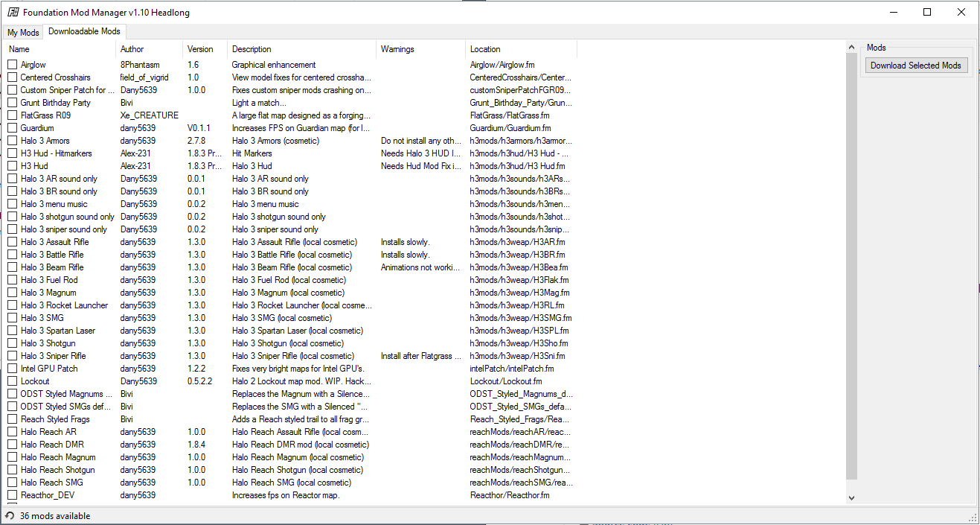Click the Warnings column header
The height and width of the screenshot is (525, 980).
pyautogui.click(x=420, y=49)
